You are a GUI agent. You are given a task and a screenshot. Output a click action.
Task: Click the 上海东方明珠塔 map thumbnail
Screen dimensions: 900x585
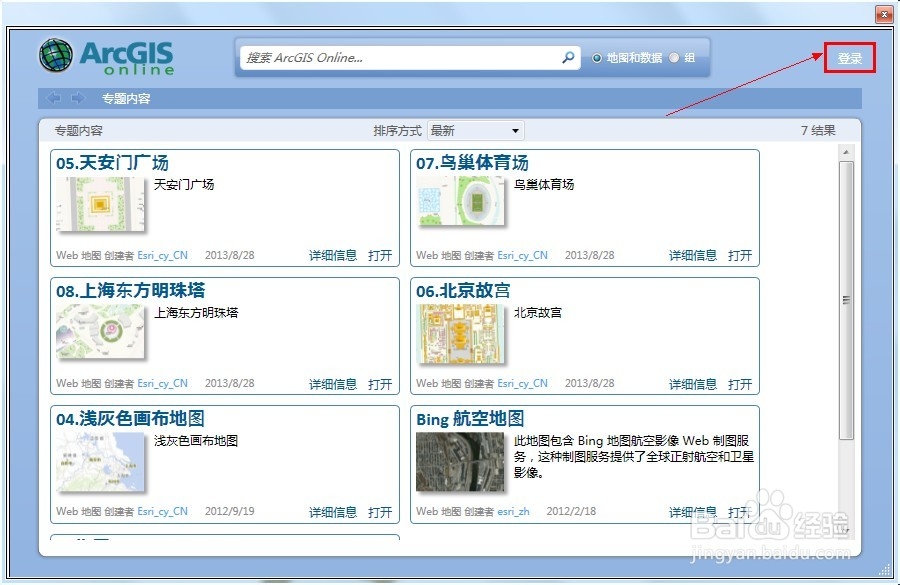[x=100, y=331]
